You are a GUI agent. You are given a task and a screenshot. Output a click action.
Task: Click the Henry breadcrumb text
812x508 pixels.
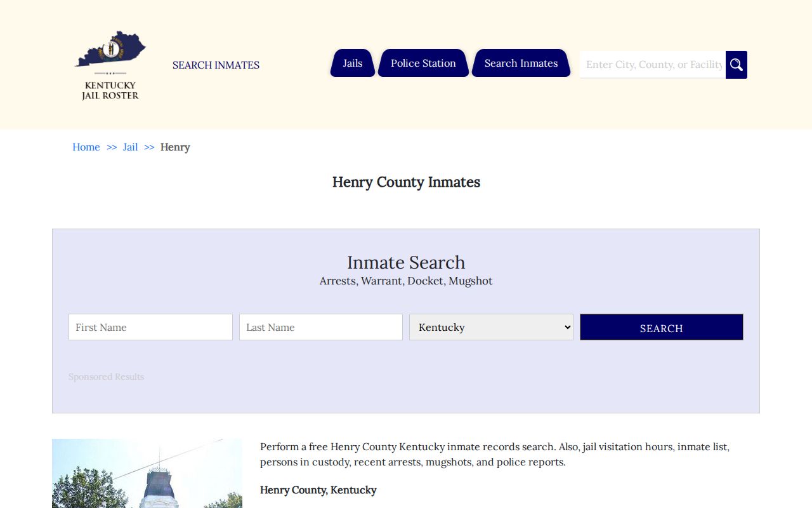click(175, 147)
